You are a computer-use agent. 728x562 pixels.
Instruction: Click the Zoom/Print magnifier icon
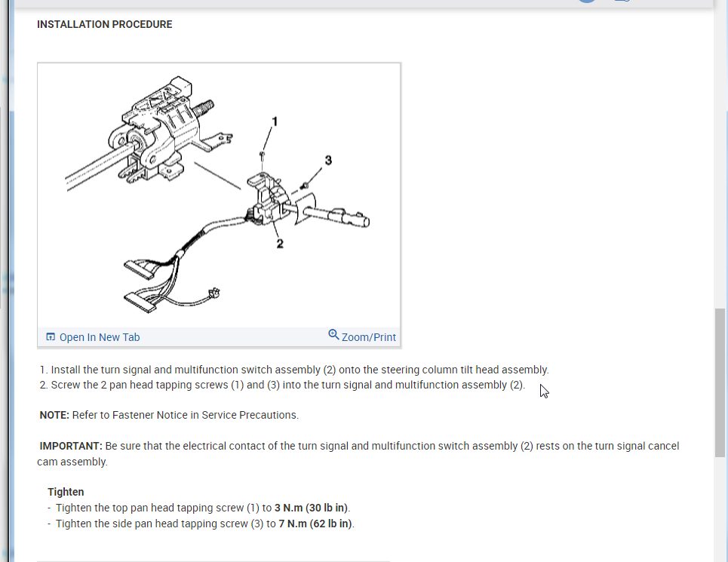click(x=333, y=335)
